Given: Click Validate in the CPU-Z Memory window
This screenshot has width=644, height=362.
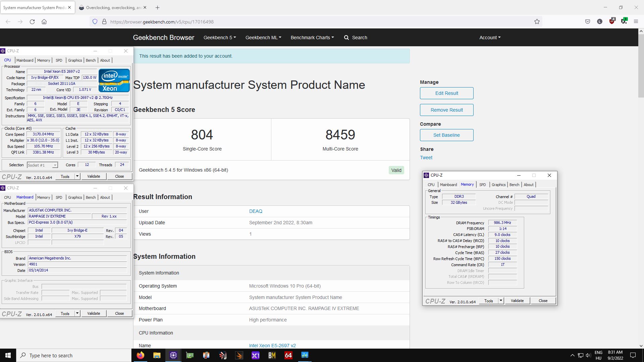Looking at the screenshot, I should 517,301.
